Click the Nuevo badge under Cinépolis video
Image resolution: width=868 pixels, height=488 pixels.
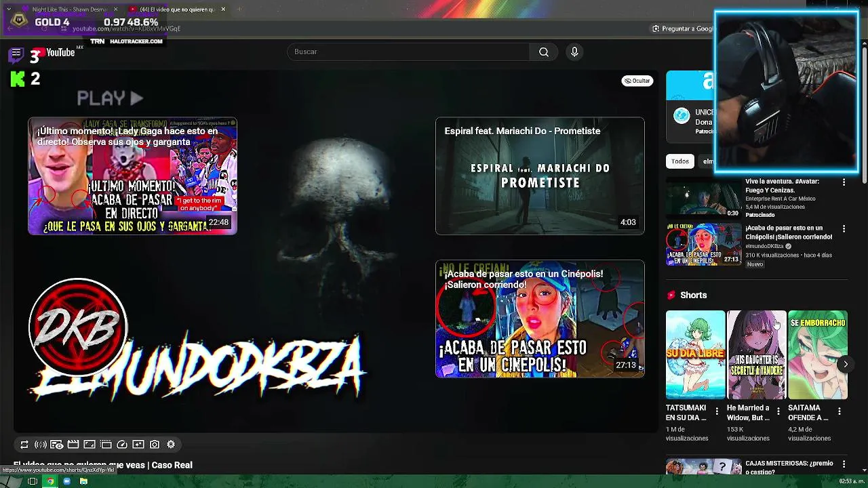click(x=755, y=264)
